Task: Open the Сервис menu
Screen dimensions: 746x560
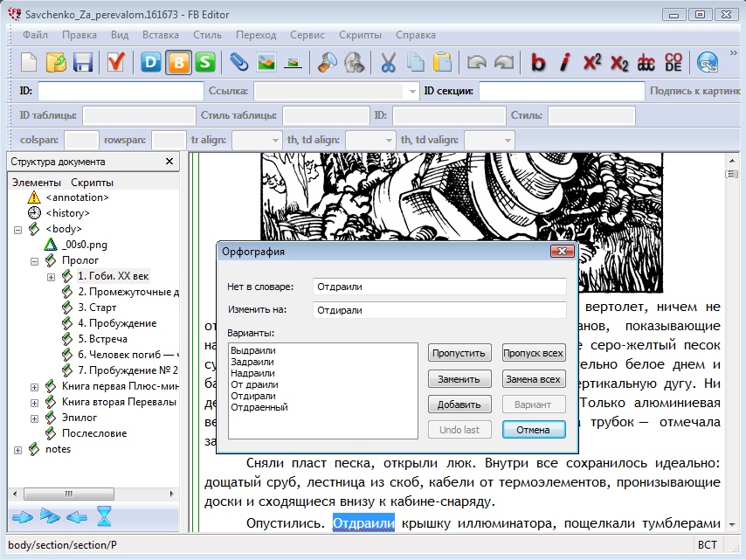Action: point(307,35)
